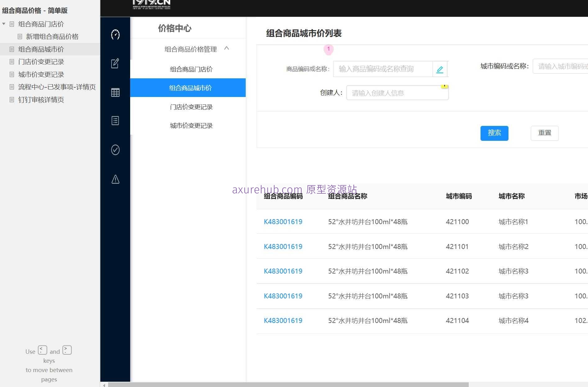Focus the 商品编码或名称 input field
The height and width of the screenshot is (387, 588).
[x=383, y=69]
